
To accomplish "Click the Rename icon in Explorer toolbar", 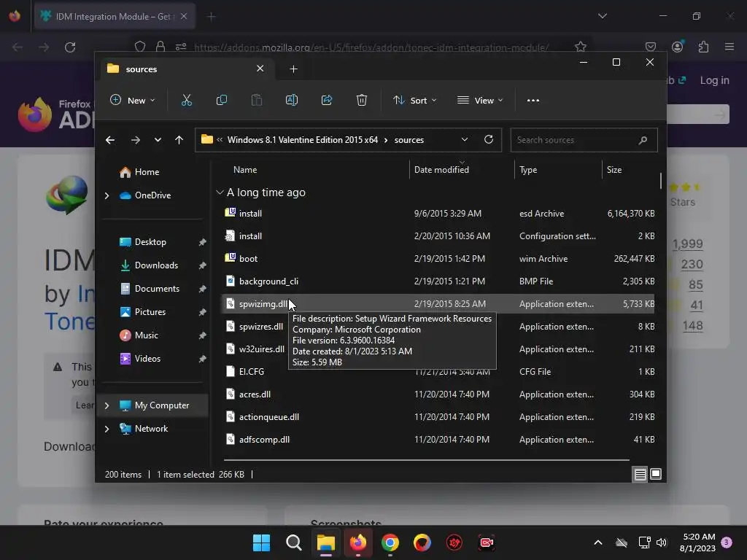I will coord(292,100).
